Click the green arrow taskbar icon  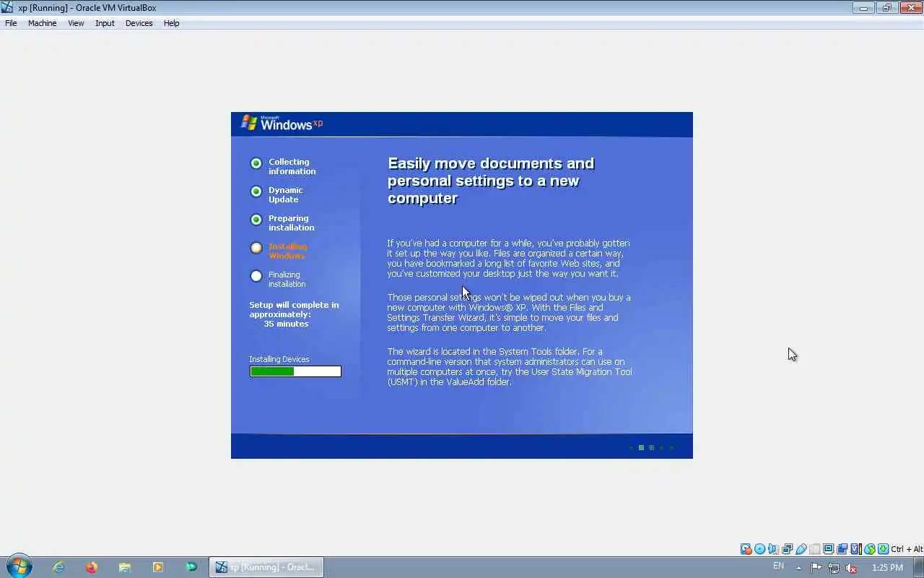tap(191, 567)
